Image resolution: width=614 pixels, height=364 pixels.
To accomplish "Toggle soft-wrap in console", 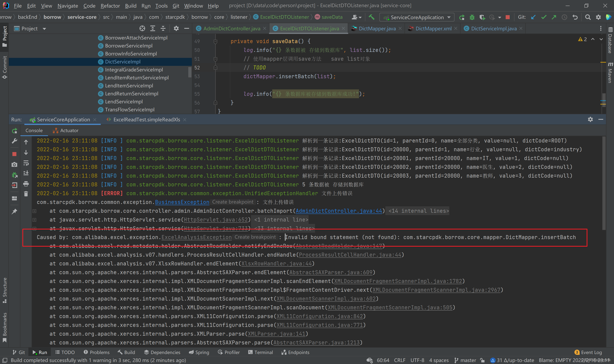I will click(26, 163).
